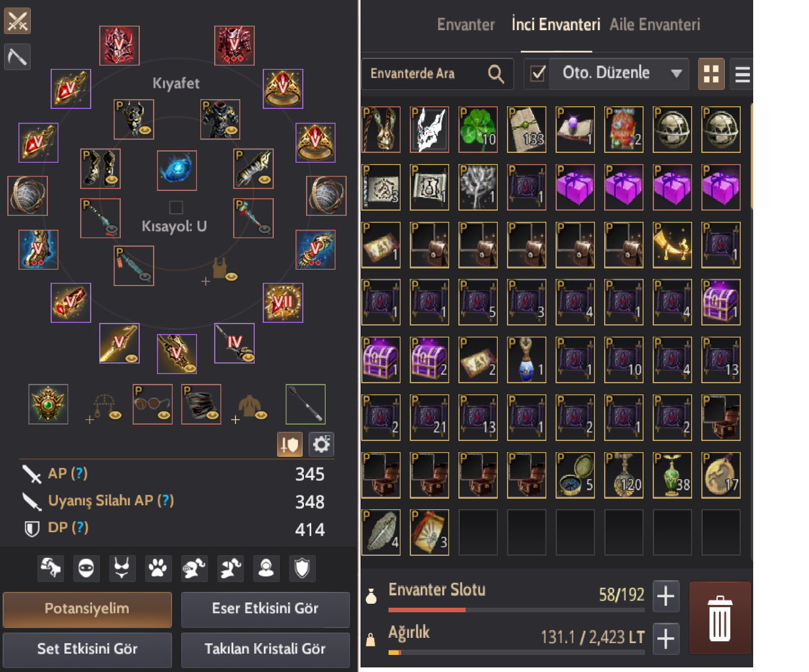Toggle the paw pet visibility icon

[158, 568]
